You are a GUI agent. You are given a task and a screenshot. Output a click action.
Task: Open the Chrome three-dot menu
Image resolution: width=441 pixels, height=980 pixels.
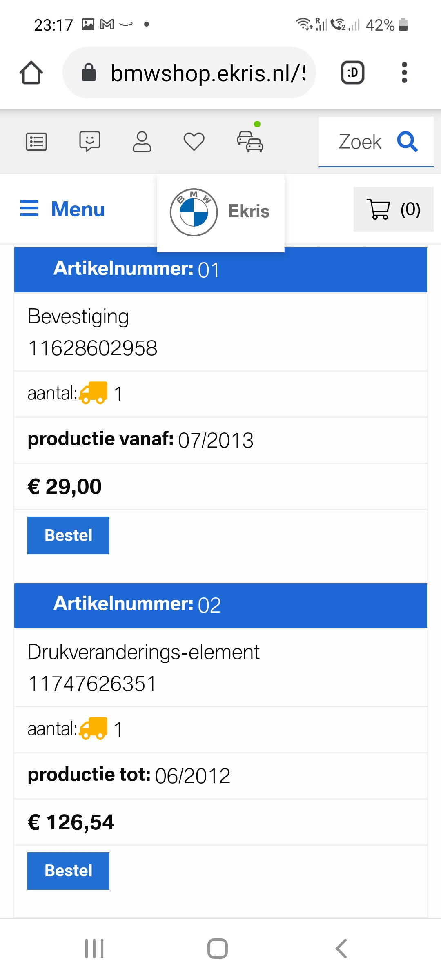[404, 73]
